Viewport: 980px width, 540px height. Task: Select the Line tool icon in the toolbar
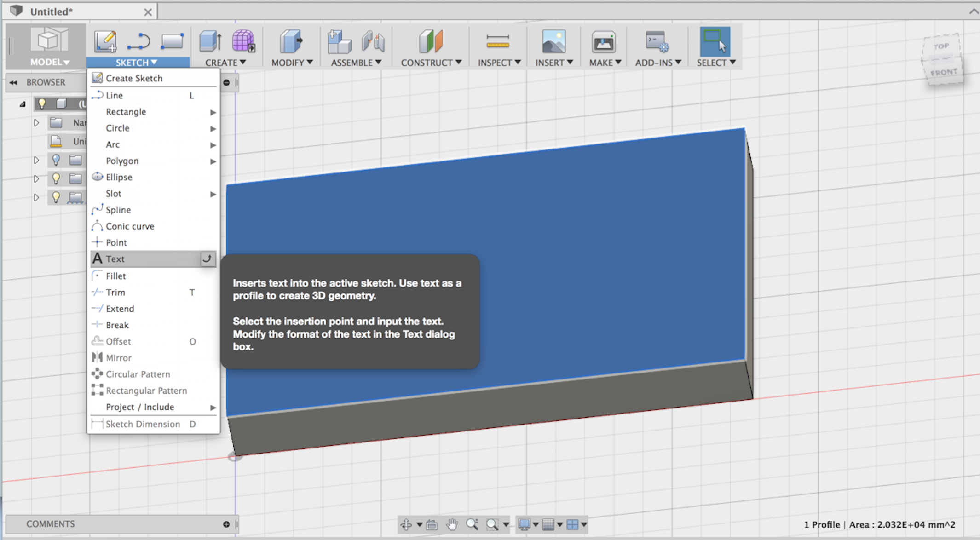point(138,41)
